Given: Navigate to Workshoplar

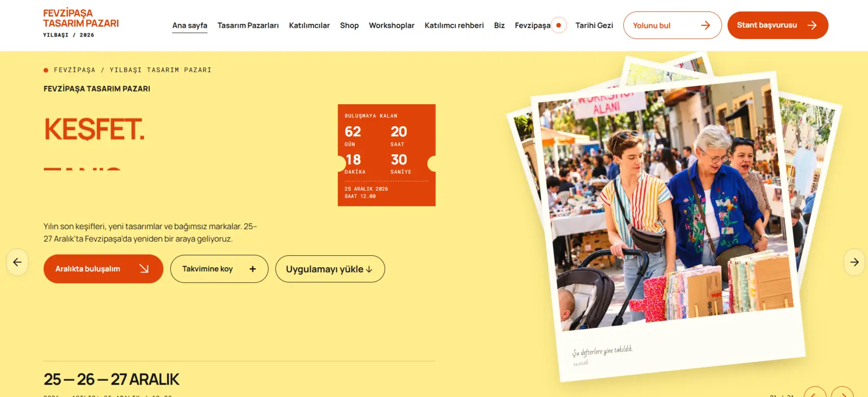Looking at the screenshot, I should [392, 26].
